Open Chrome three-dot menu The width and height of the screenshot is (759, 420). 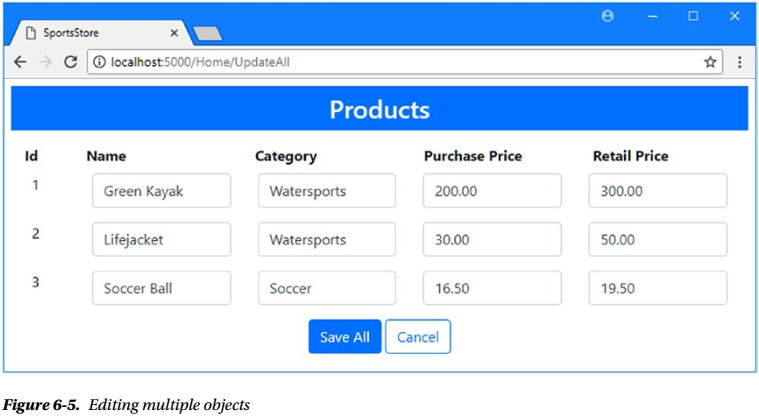740,62
